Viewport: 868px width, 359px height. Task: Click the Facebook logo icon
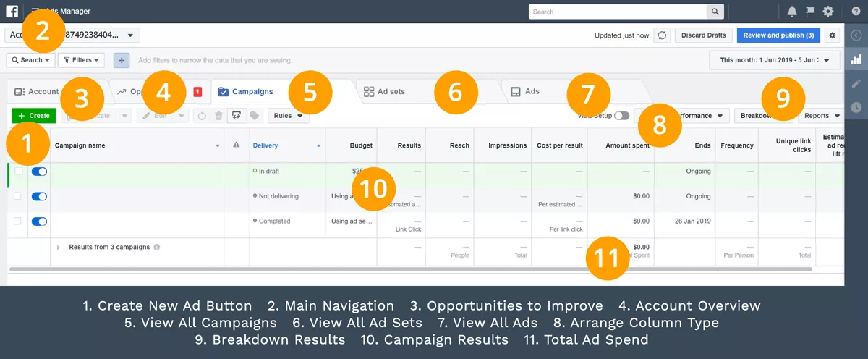(x=12, y=12)
